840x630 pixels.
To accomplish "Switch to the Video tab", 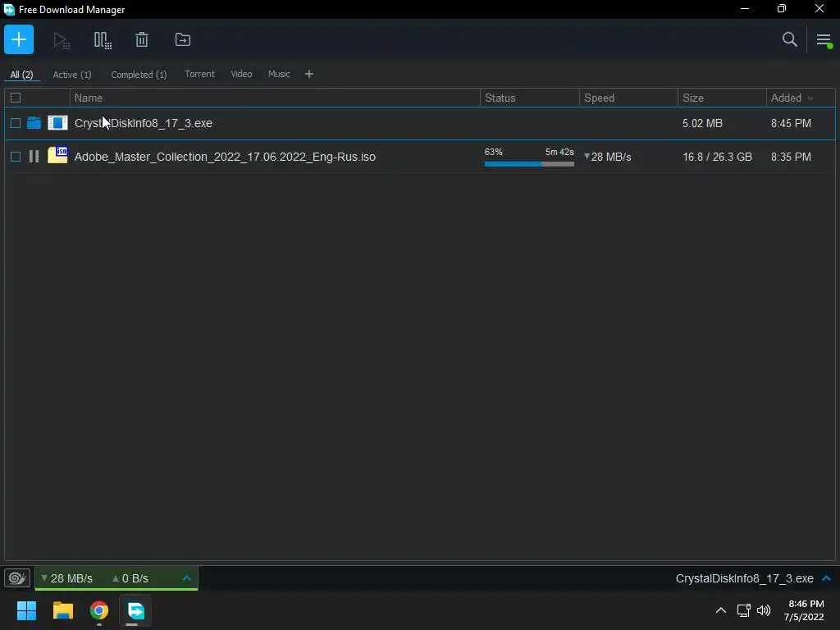I will (x=241, y=74).
